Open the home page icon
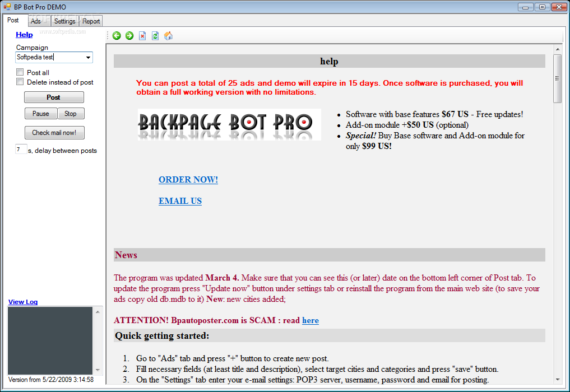Screen dimensions: 570x392 point(168,36)
